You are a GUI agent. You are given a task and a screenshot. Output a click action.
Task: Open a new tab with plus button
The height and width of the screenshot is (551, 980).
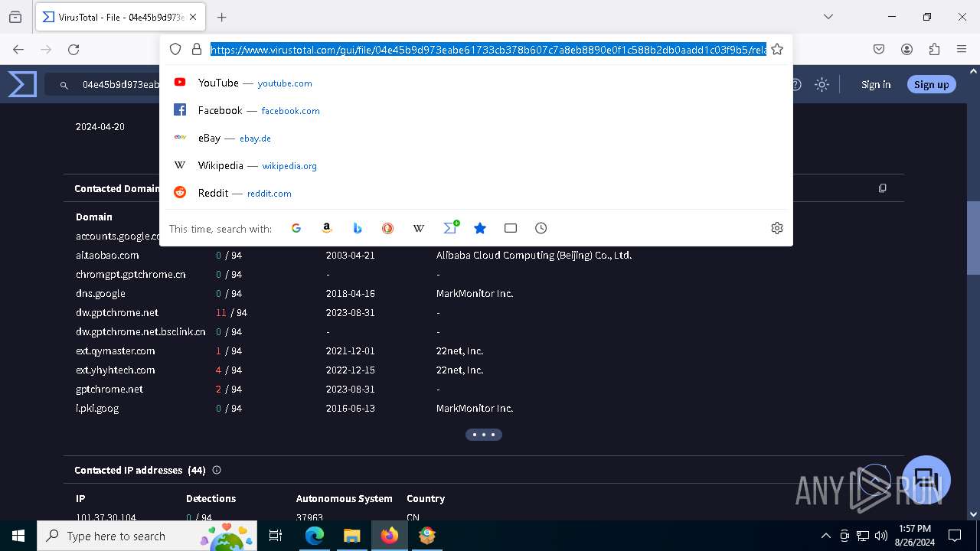(x=222, y=17)
